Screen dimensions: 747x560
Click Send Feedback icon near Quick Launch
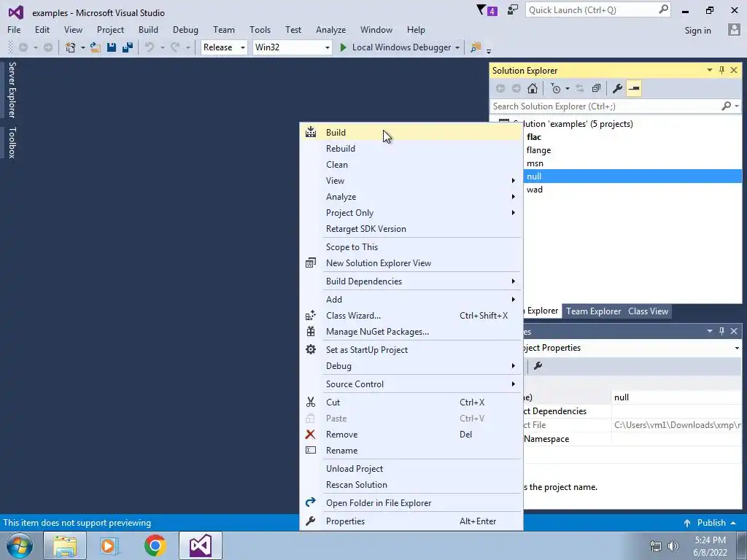tap(513, 10)
